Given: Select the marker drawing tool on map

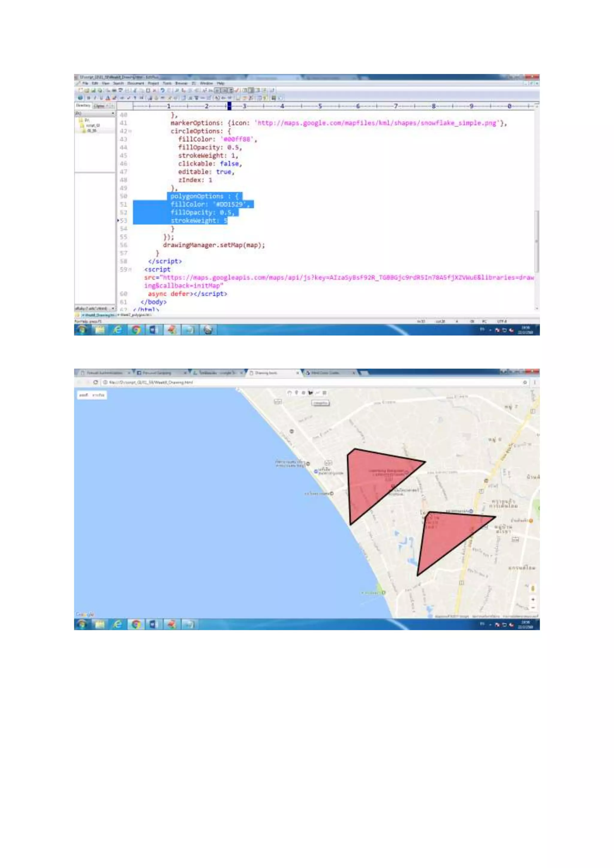Looking at the screenshot, I should click(x=297, y=392).
